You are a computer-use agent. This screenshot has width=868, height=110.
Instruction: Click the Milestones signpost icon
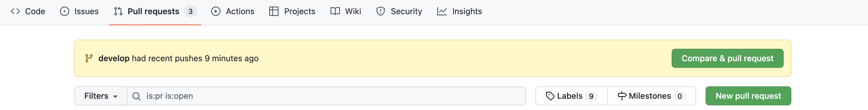622,96
